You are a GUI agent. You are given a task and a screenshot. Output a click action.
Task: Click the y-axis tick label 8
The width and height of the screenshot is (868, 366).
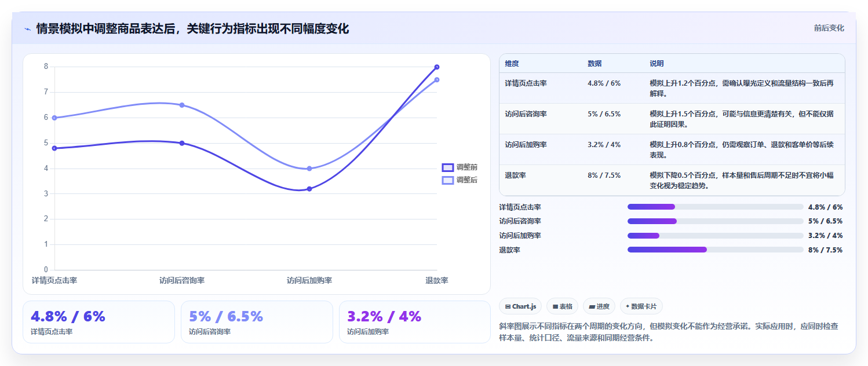coord(46,67)
